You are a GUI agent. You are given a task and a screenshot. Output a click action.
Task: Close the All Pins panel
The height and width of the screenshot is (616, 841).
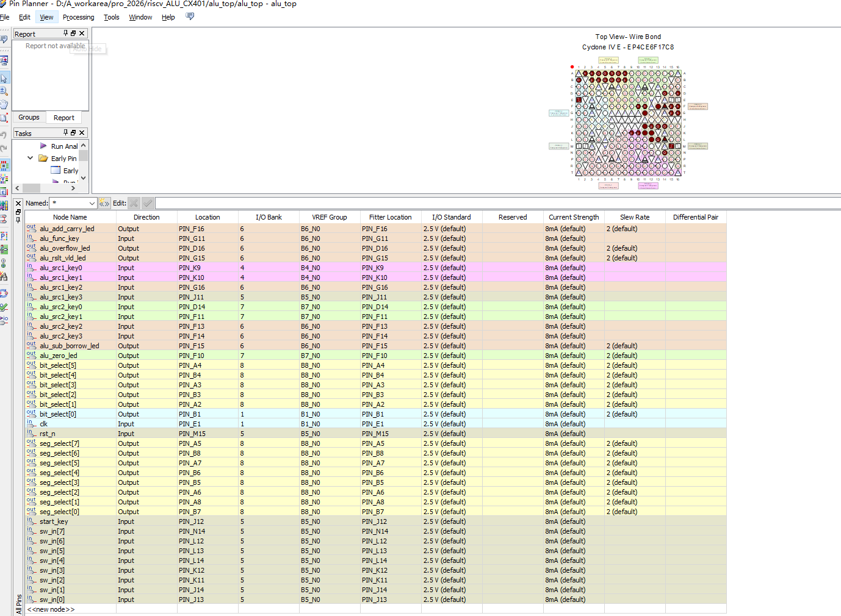(x=18, y=204)
